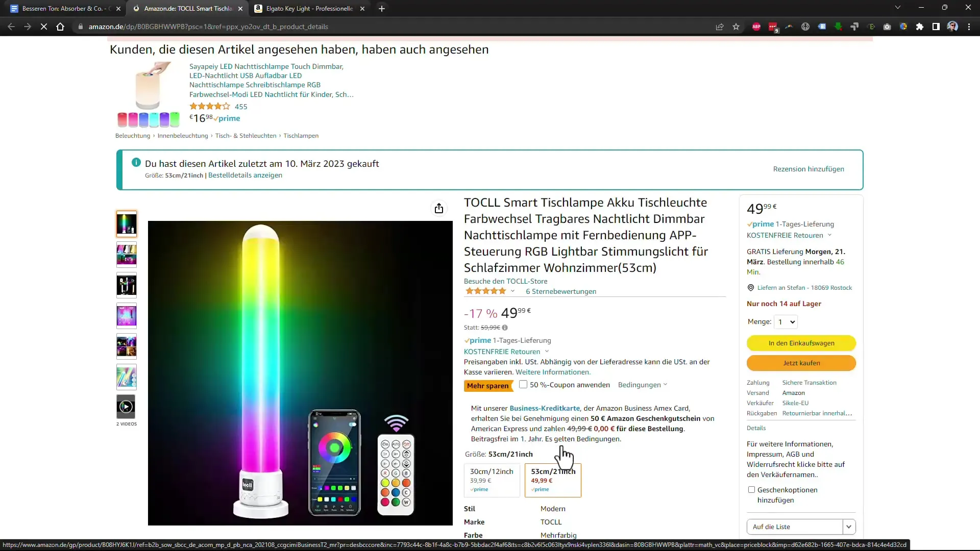The height and width of the screenshot is (551, 980).
Task: Open Sayapeiy LED Nachttischlampe product link
Action: tap(271, 80)
